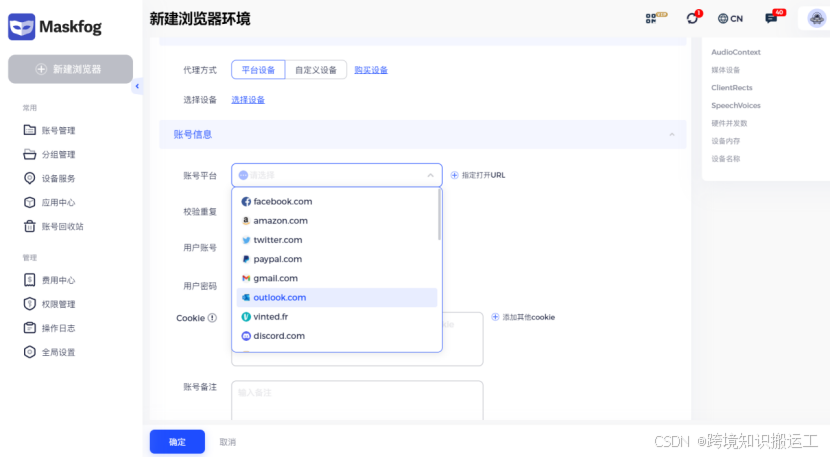
Task: Click the 应用中心 cube icon
Action: pos(30,202)
